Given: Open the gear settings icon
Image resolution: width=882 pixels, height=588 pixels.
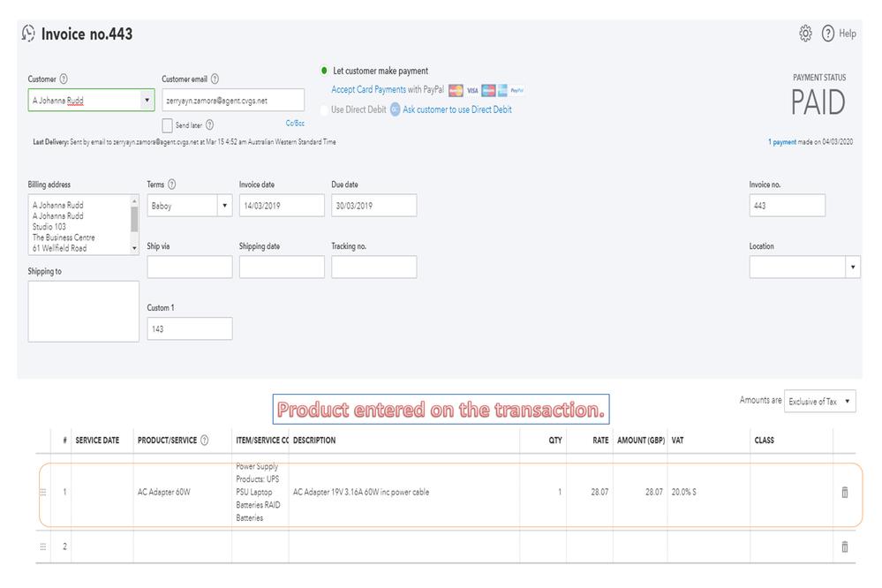Looking at the screenshot, I should [x=805, y=34].
